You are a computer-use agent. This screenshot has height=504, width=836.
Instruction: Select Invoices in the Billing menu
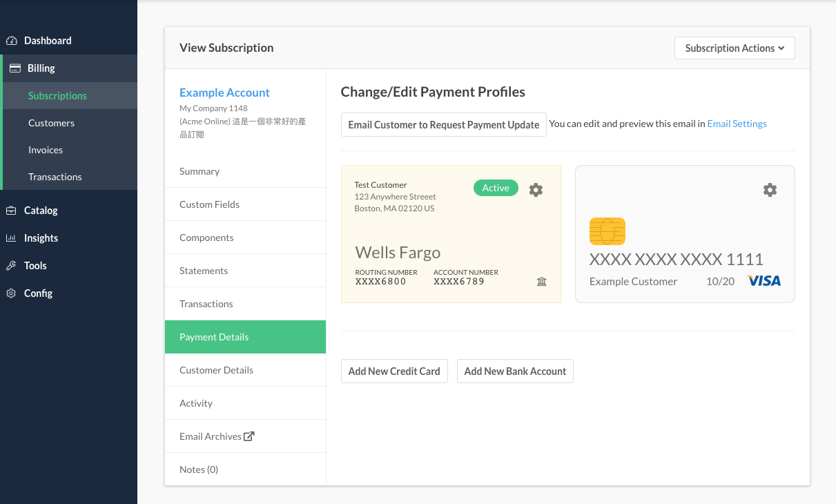(46, 150)
